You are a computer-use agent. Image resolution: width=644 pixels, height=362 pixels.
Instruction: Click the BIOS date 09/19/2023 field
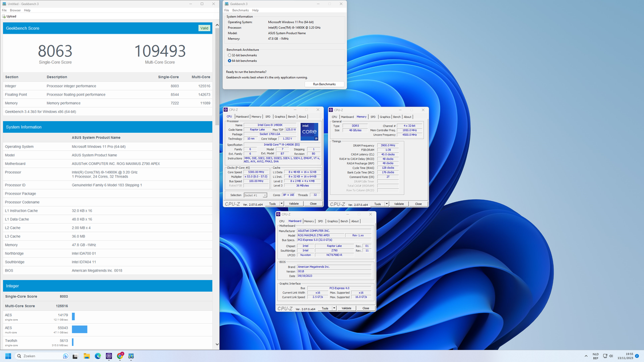coord(335,276)
